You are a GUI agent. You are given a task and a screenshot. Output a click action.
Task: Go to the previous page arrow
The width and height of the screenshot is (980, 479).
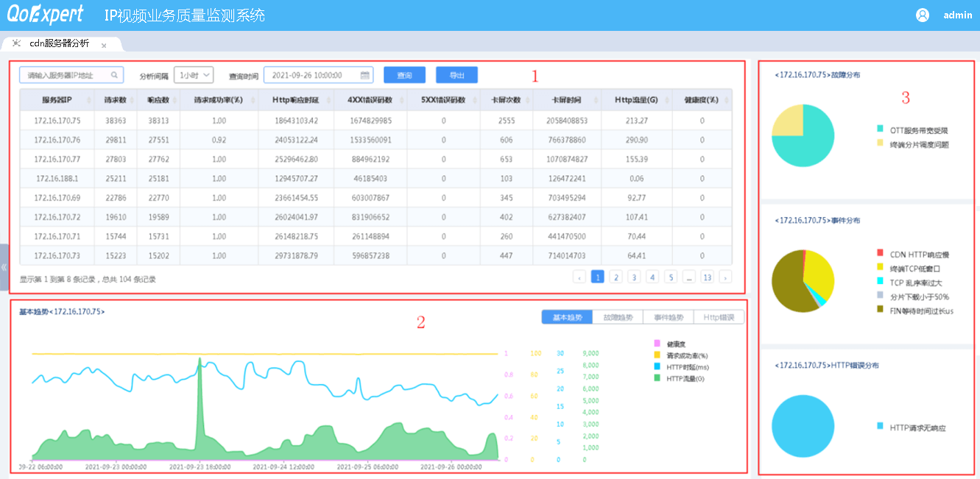coord(579,277)
